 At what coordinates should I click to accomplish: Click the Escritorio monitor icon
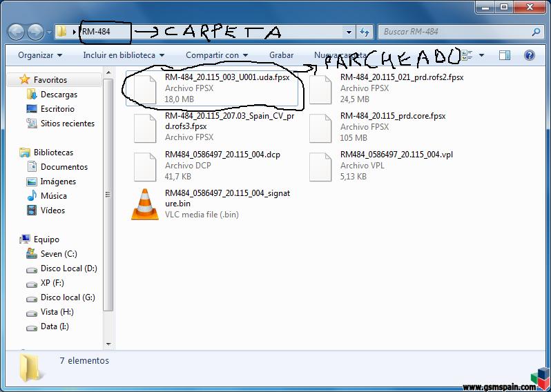pos(32,109)
